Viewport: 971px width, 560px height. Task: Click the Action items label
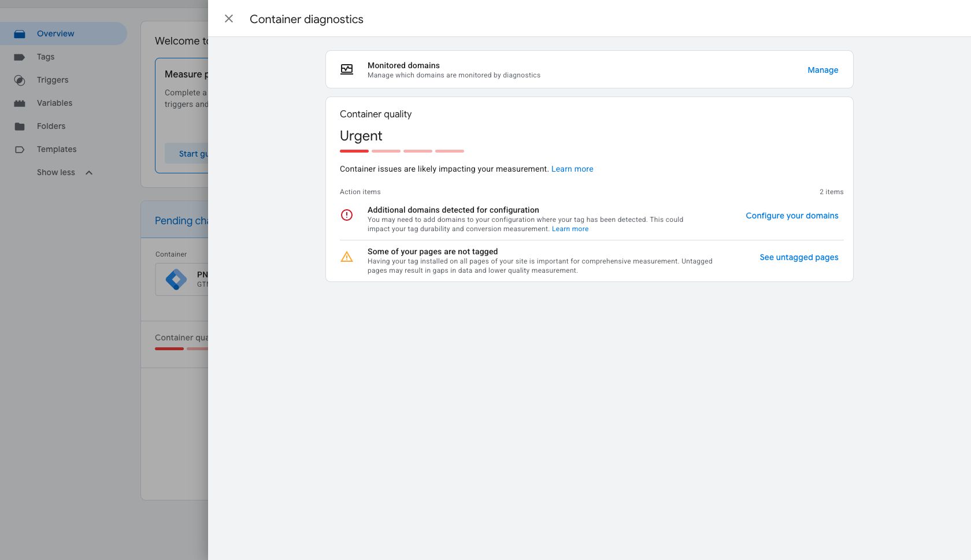tap(360, 192)
